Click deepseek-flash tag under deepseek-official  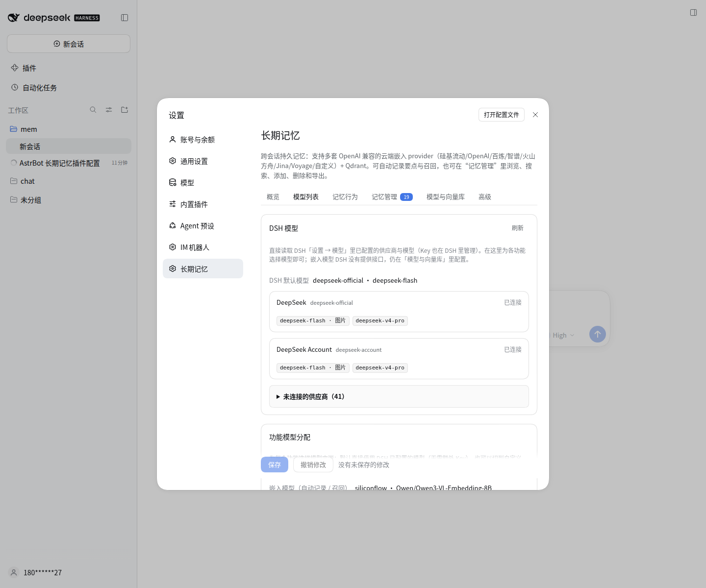tap(313, 320)
